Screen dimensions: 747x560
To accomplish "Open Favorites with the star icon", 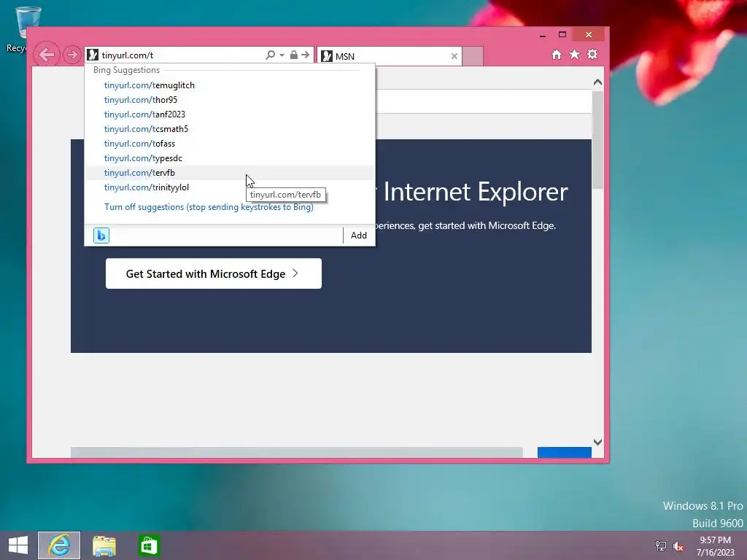I will click(575, 54).
